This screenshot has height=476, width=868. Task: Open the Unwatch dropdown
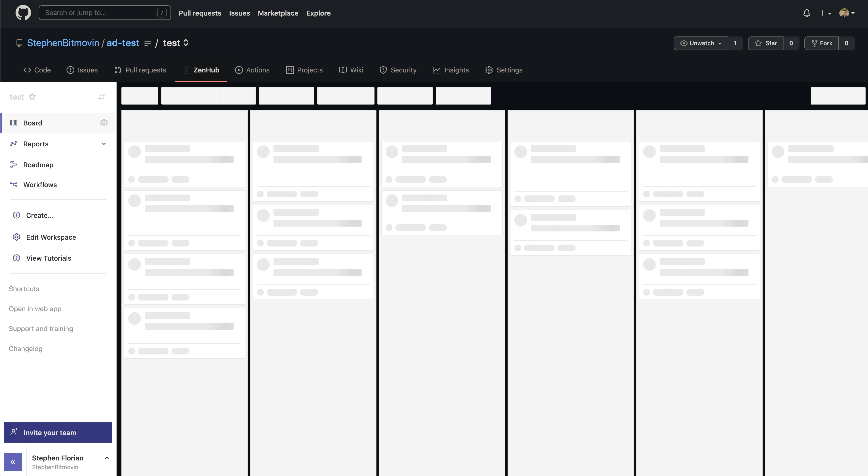(x=701, y=43)
